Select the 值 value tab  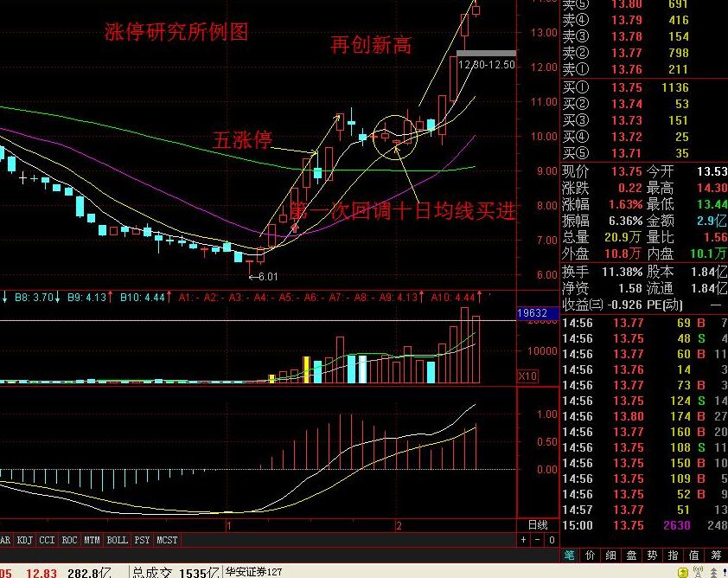(694, 556)
